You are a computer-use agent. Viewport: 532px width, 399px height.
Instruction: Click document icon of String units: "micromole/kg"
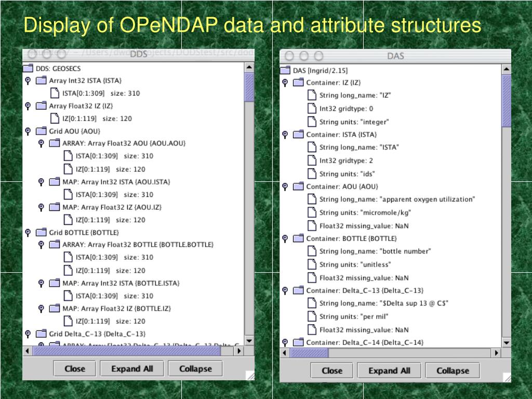(312, 212)
